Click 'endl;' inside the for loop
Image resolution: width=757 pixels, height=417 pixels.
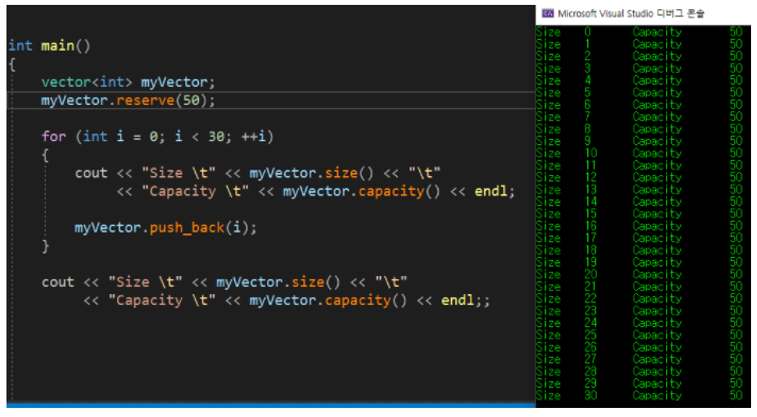tap(494, 191)
